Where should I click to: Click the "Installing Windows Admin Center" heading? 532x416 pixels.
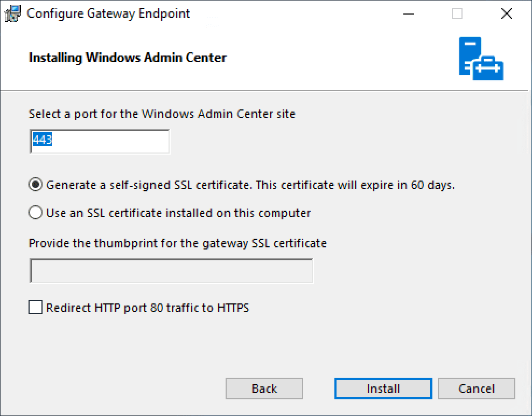click(128, 58)
